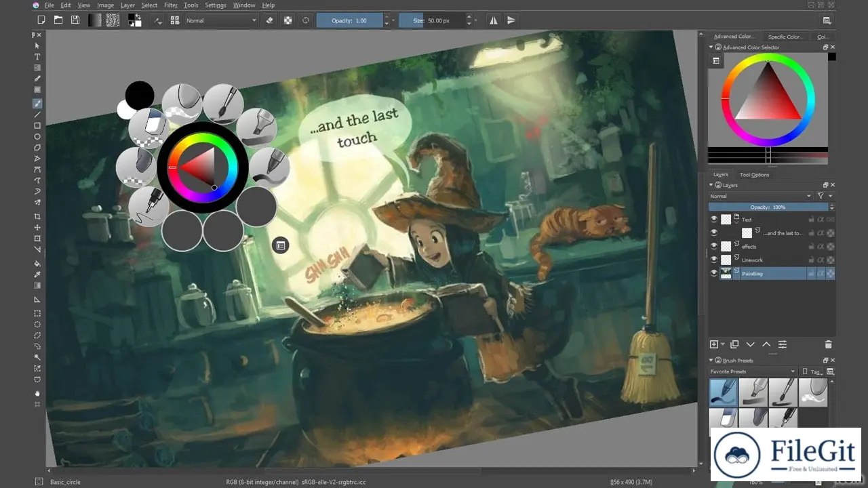Image resolution: width=868 pixels, height=488 pixels.
Task: Switch to the Layers tab
Action: click(720, 174)
